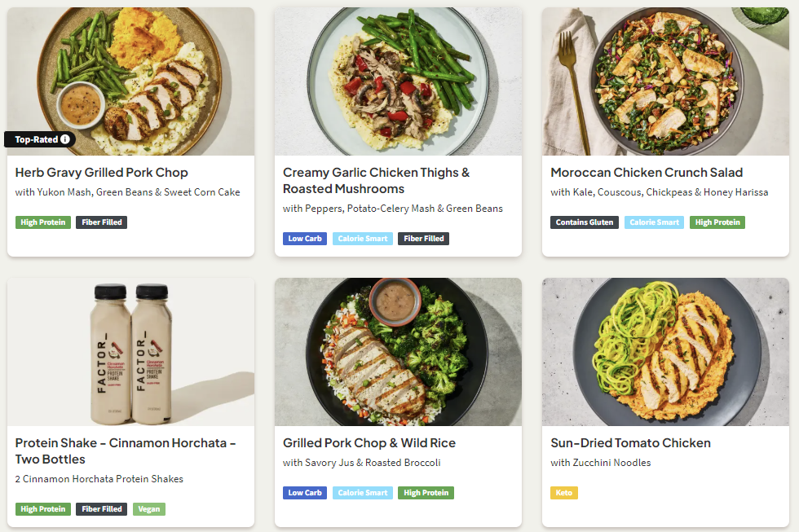Click the Herb Gravy Grilled Pork Chop title
This screenshot has width=799, height=532.
[x=102, y=173]
